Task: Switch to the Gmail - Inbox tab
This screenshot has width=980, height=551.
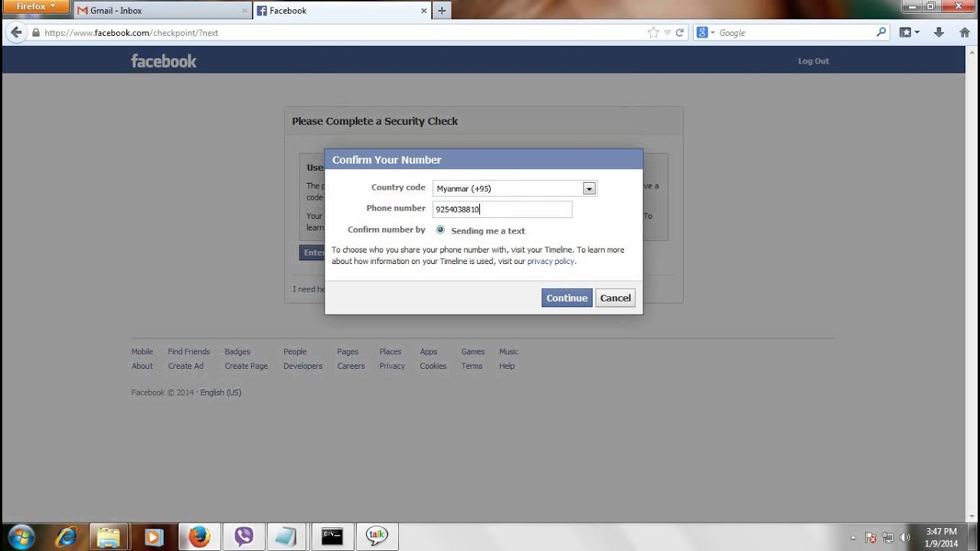Action: (163, 11)
